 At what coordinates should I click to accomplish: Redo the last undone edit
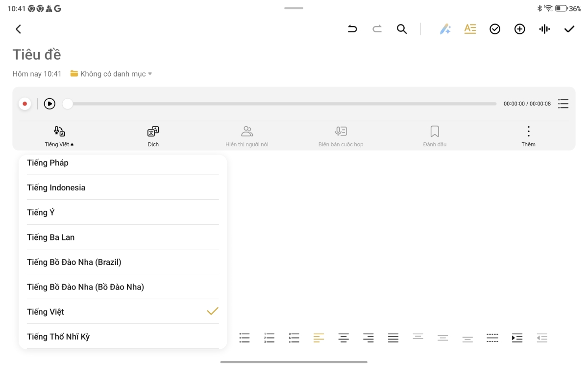[x=377, y=29]
